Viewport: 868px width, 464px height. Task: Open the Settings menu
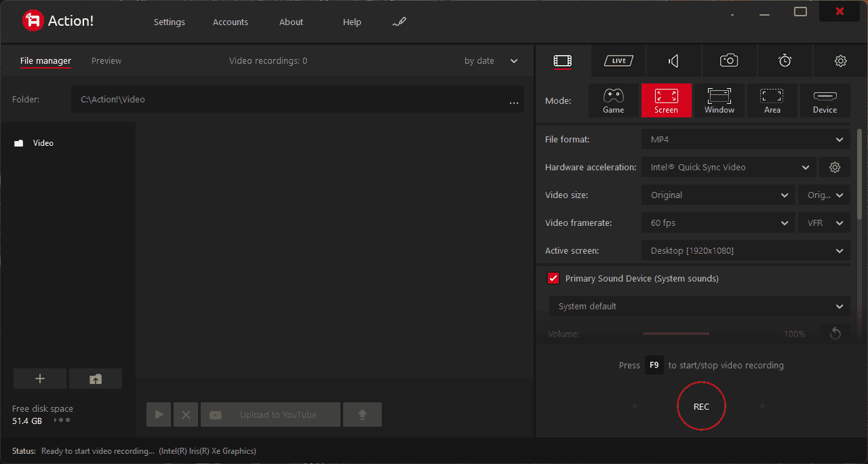click(x=169, y=22)
